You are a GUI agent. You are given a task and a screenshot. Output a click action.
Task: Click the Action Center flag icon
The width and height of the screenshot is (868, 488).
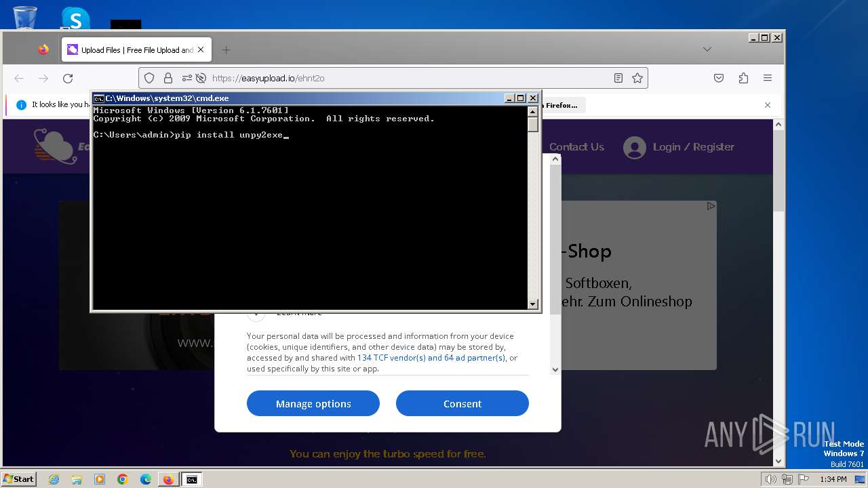tap(803, 479)
